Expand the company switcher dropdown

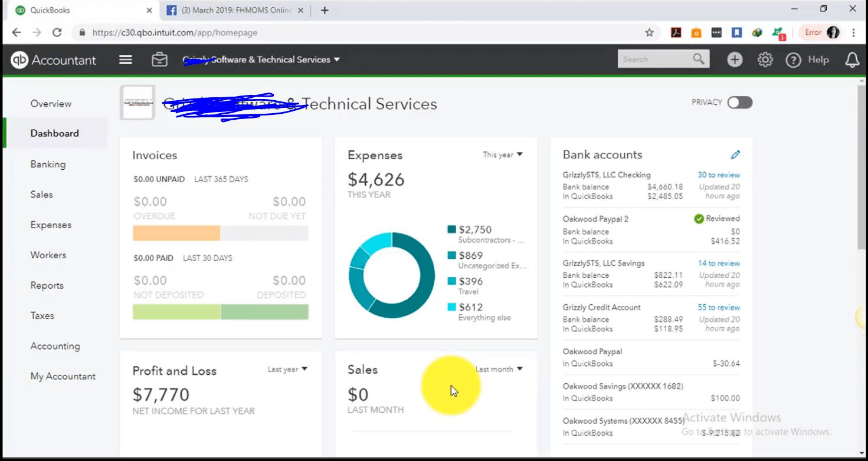[337, 60]
